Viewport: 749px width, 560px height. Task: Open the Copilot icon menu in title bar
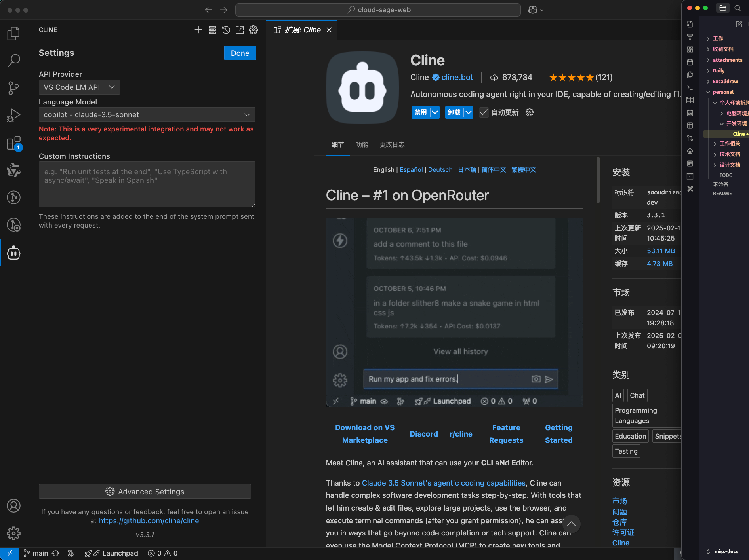[x=536, y=10]
